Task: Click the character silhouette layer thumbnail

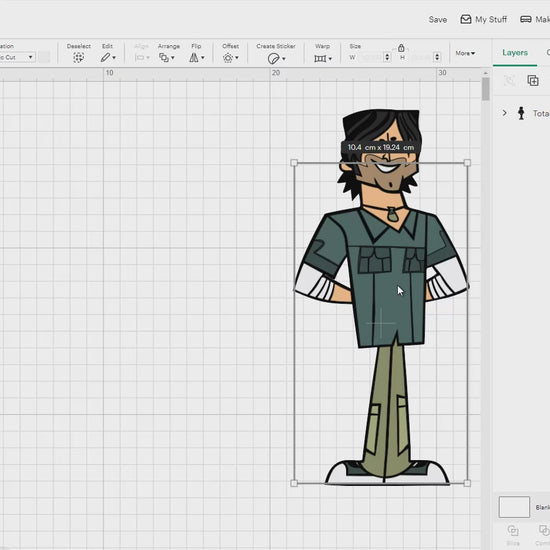Action: tap(521, 113)
